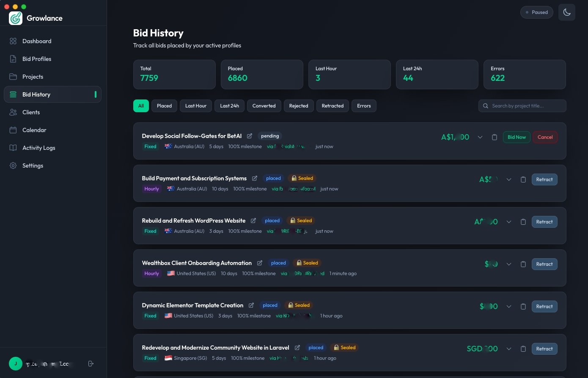Open external link for Wealthbox Client Onboarding
The image size is (588, 378).
pos(260,263)
